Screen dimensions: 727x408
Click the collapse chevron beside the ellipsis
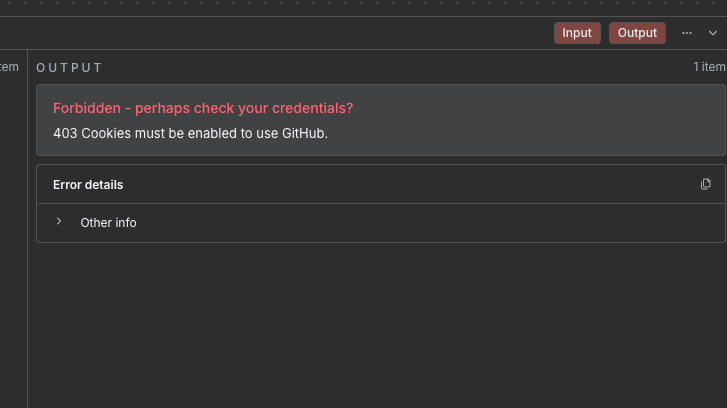point(713,33)
